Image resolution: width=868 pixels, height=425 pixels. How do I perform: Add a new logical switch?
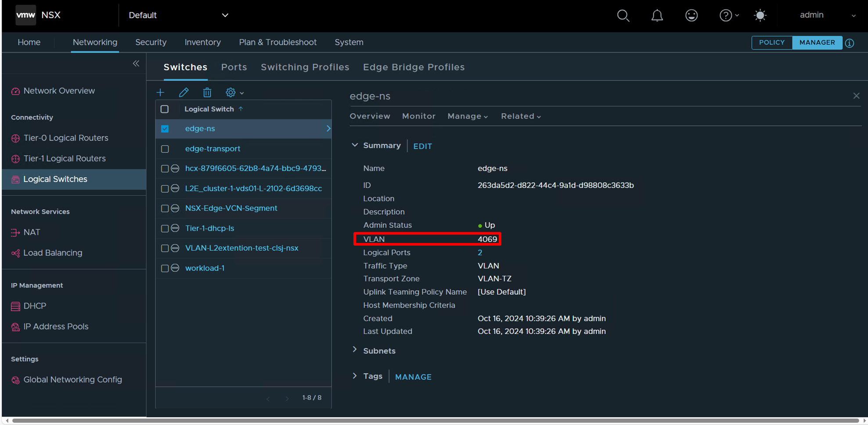tap(160, 93)
